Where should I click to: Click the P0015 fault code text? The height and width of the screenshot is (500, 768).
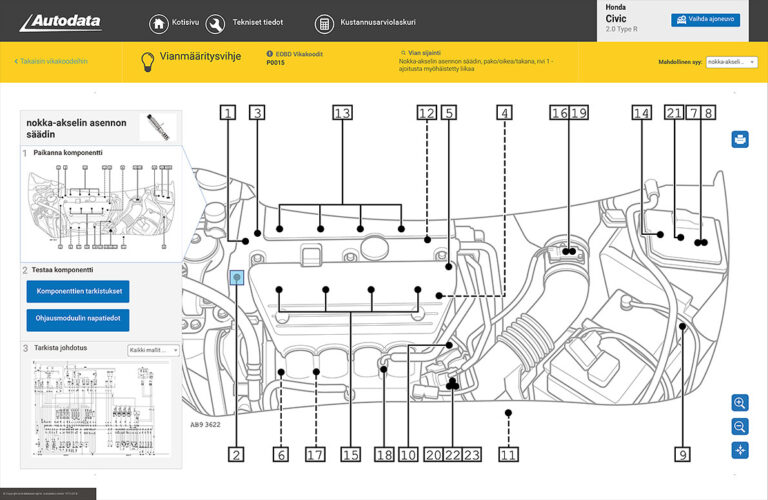275,63
